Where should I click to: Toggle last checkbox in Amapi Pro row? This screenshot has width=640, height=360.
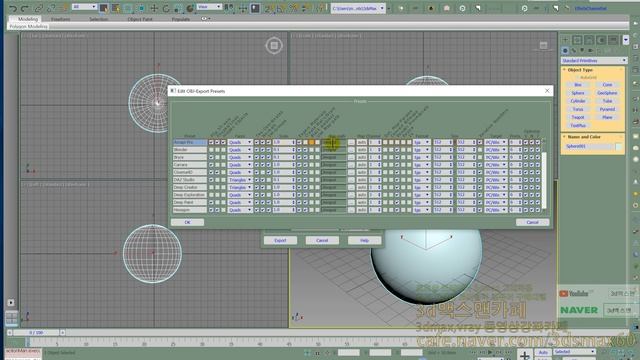[x=538, y=142]
